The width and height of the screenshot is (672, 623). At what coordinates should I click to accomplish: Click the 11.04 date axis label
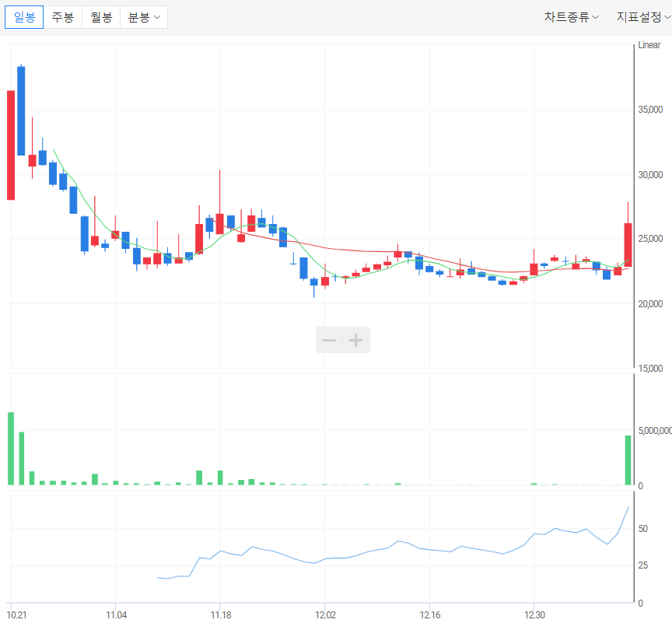(116, 615)
